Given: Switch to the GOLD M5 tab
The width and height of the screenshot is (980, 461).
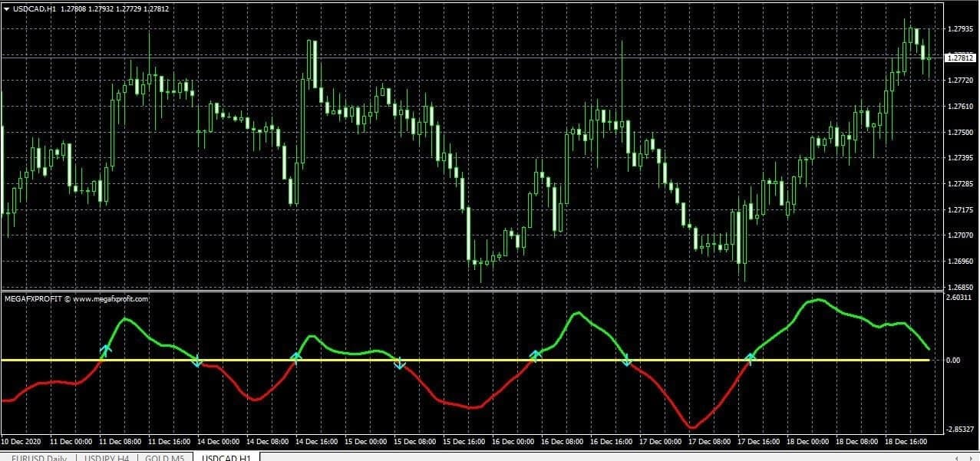Looking at the screenshot, I should click(163, 456).
